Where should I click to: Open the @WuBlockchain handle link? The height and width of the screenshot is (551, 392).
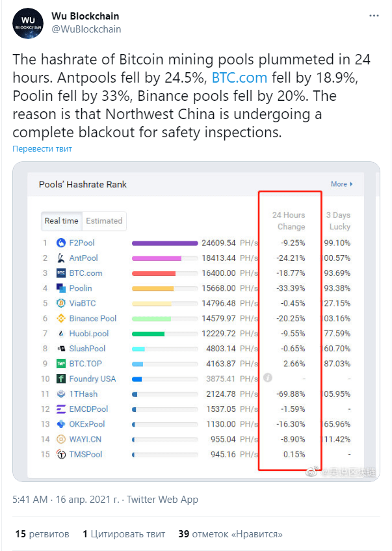click(x=86, y=29)
